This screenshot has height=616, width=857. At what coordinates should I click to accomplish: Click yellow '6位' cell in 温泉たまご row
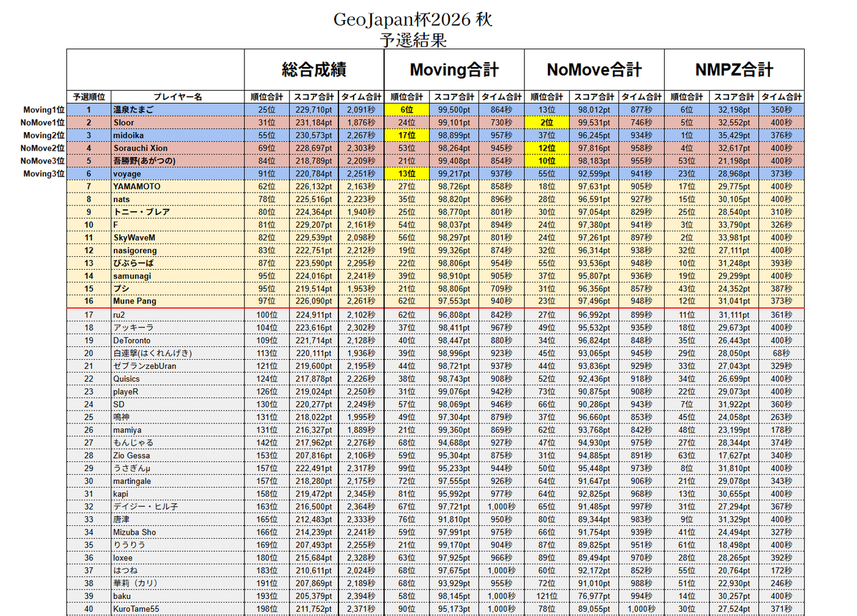[407, 110]
